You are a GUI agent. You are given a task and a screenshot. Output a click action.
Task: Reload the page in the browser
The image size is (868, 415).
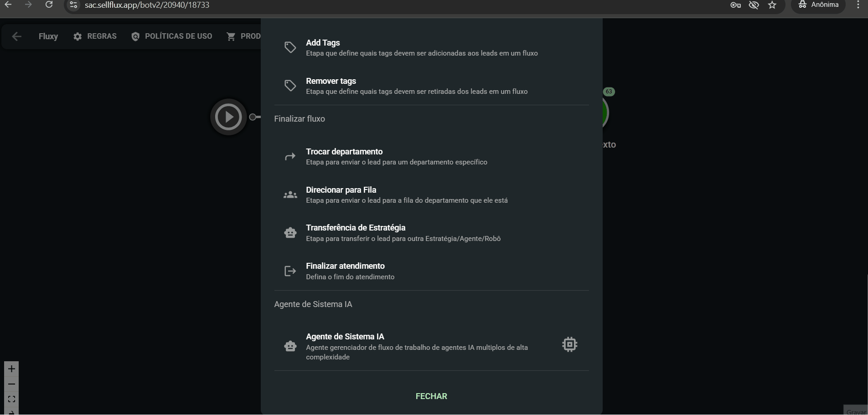(x=49, y=5)
